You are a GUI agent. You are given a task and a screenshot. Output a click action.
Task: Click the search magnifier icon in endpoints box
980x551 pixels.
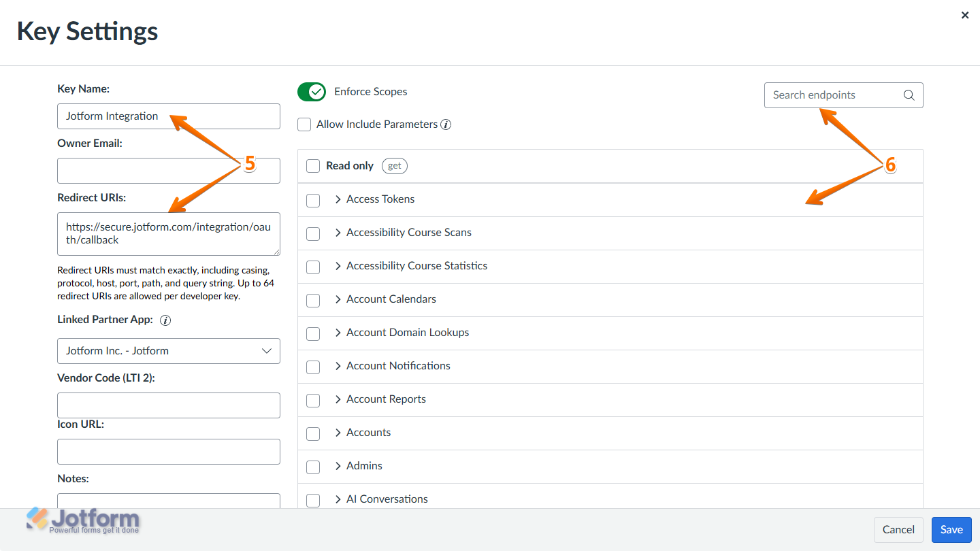click(909, 95)
